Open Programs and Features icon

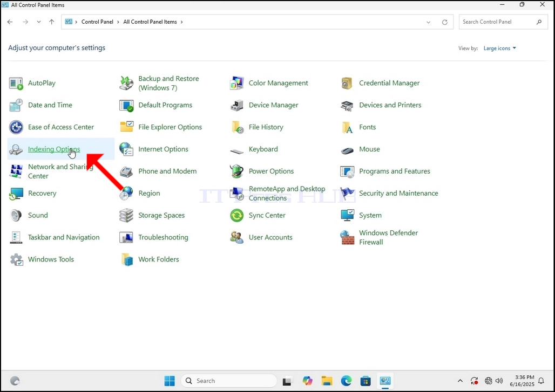coord(347,171)
